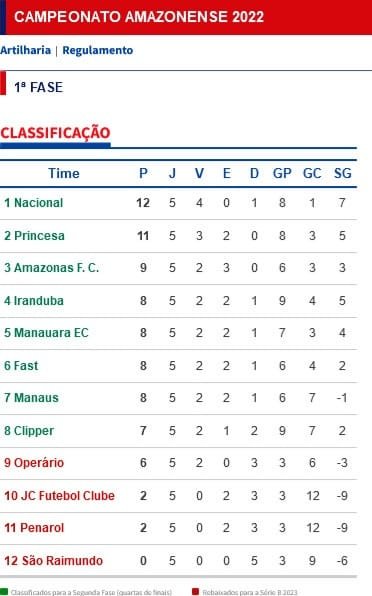Click the red relegated legend square

pos(196,592)
